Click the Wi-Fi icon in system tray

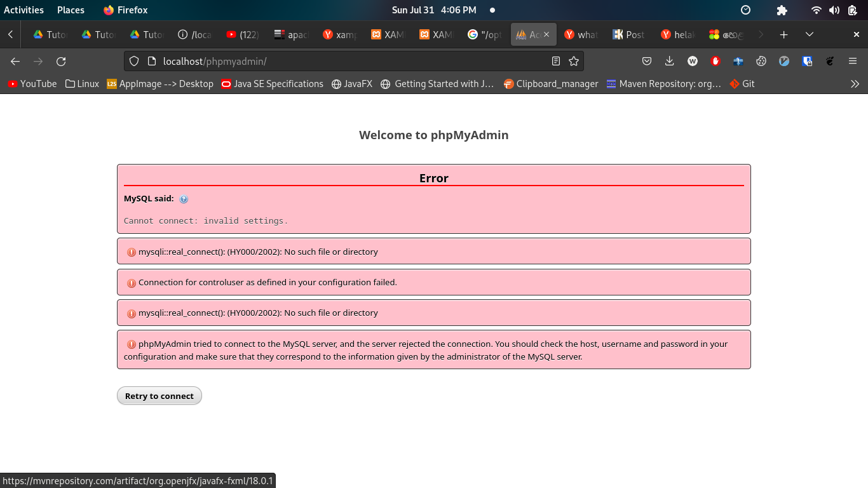click(817, 10)
